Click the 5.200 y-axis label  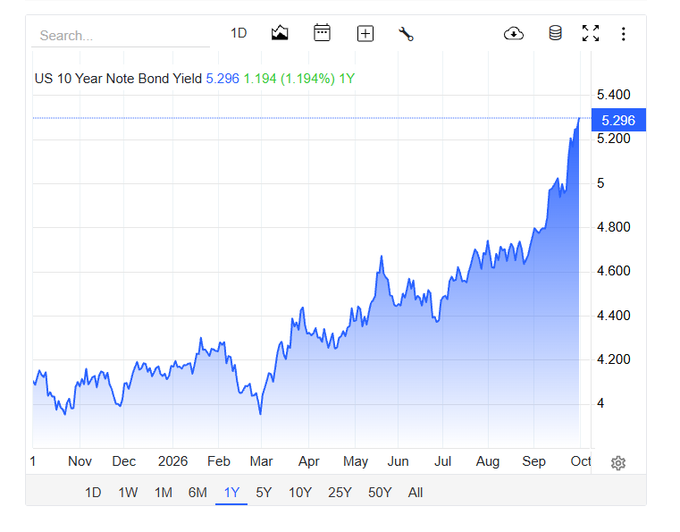pyautogui.click(x=613, y=138)
